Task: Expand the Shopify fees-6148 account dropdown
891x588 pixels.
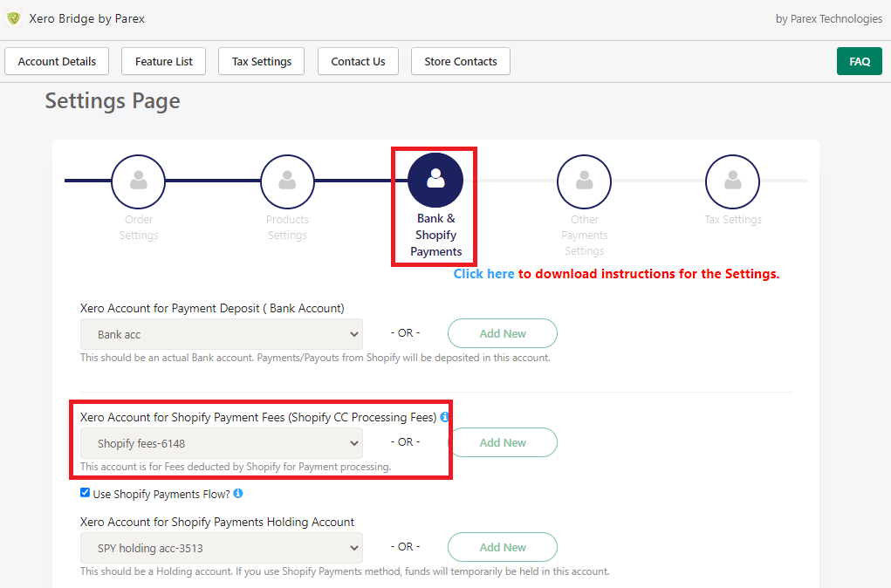Action: tap(222, 443)
